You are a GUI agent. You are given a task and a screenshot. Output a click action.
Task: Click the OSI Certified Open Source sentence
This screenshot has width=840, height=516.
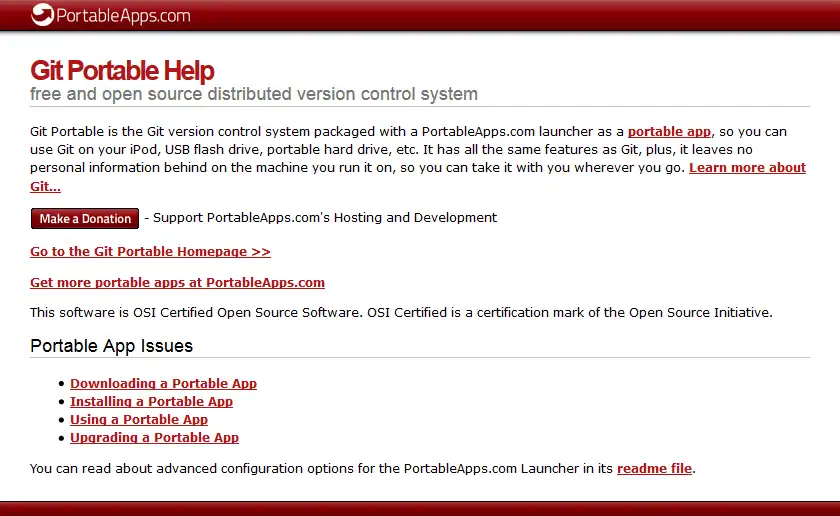(x=401, y=312)
